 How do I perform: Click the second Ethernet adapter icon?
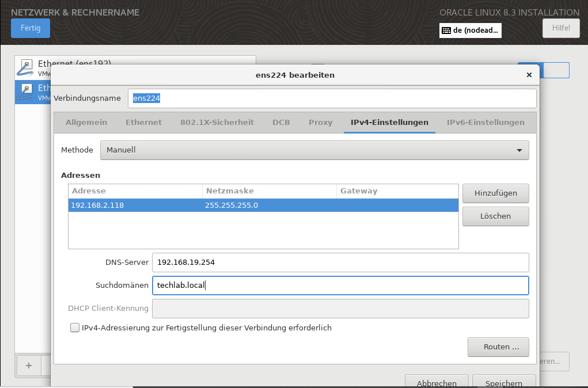coord(25,92)
